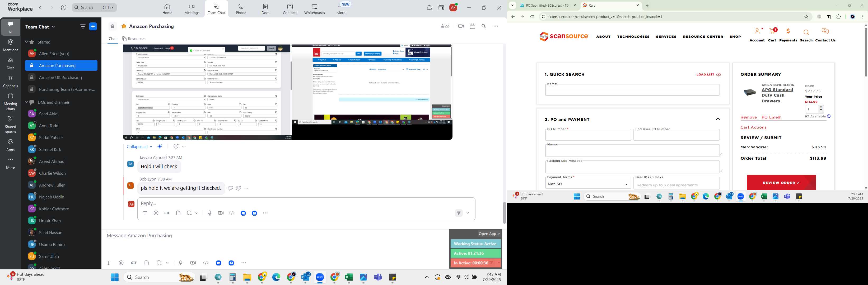Click the blue new chat plus button
The height and width of the screenshot is (285, 868).
93,27
